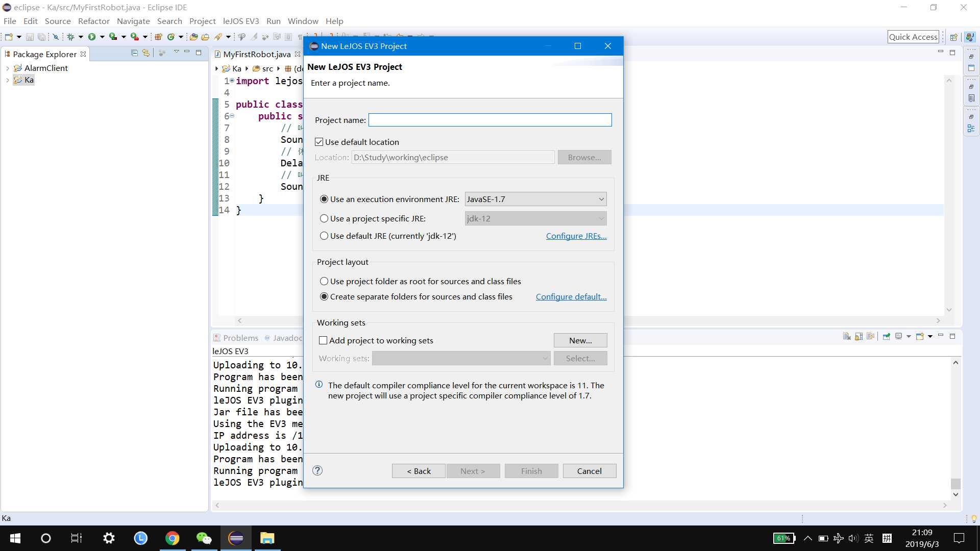Click the Save toolbar icon
980x551 pixels.
[x=30, y=37]
